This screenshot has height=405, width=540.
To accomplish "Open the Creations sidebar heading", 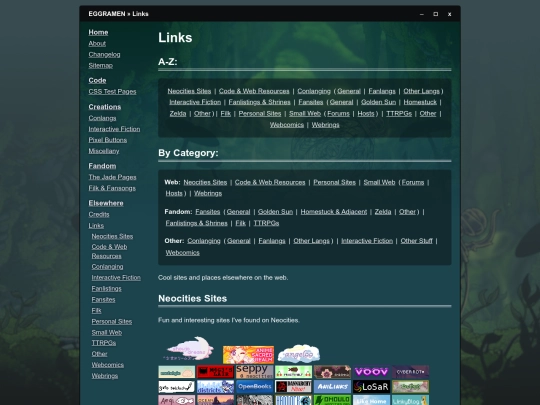I will tap(105, 107).
